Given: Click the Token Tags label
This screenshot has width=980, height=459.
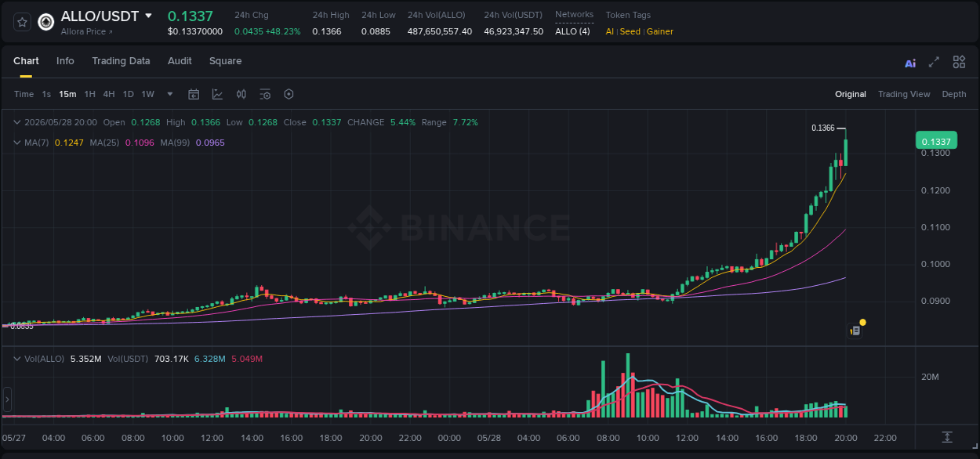Looking at the screenshot, I should tap(628, 15).
